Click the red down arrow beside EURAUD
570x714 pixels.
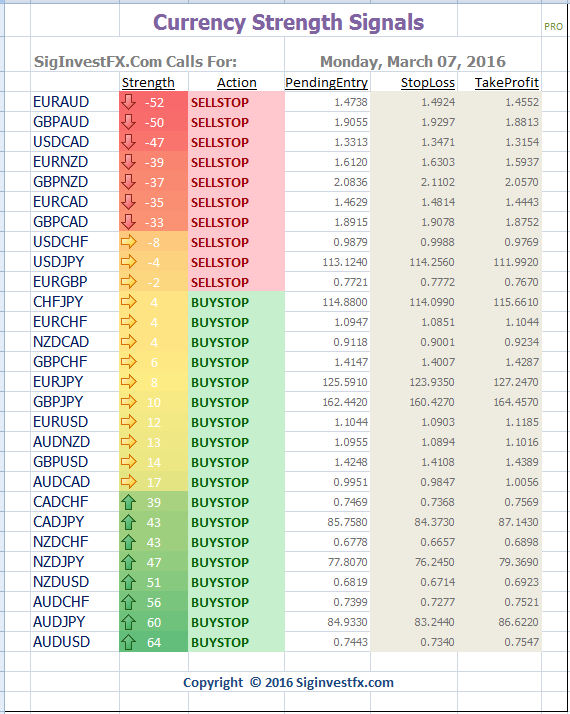[x=129, y=102]
